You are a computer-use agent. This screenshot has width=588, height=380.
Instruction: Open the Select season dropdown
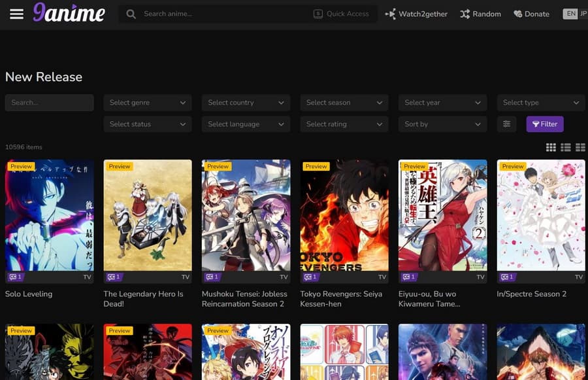pyautogui.click(x=344, y=103)
